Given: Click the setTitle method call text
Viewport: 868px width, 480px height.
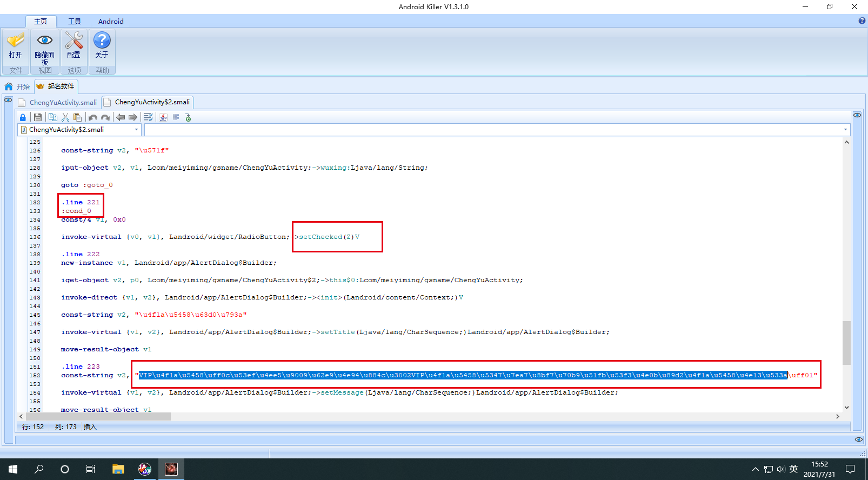Looking at the screenshot, I should (338, 332).
